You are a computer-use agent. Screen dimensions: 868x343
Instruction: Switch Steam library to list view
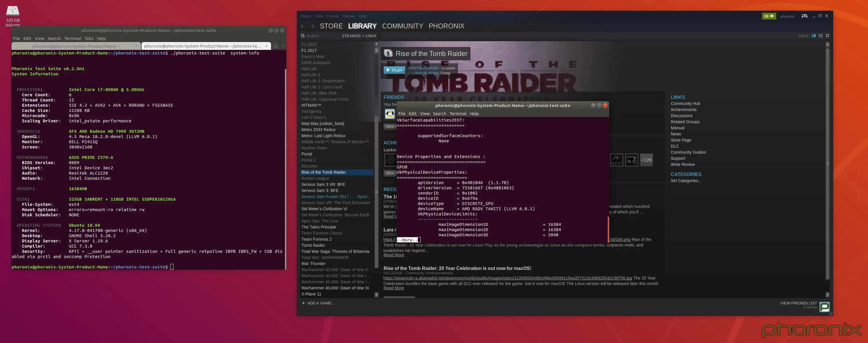pyautogui.click(x=821, y=36)
